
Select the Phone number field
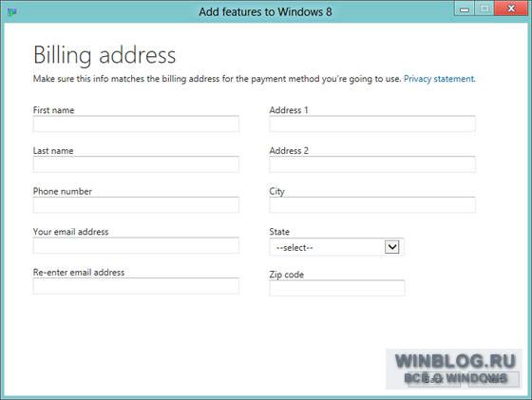tap(136, 205)
